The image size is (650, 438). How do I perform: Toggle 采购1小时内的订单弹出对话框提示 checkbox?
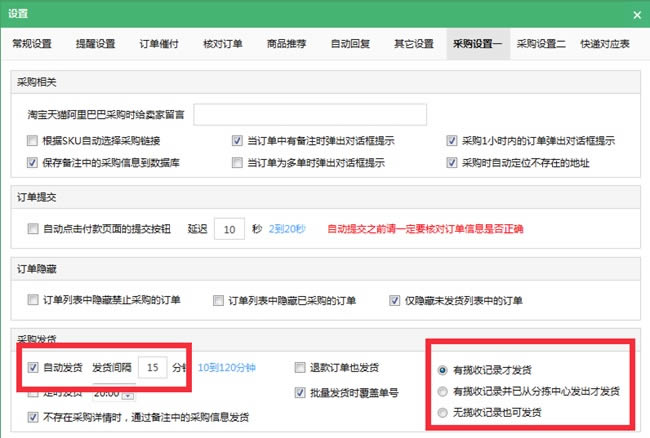point(452,140)
